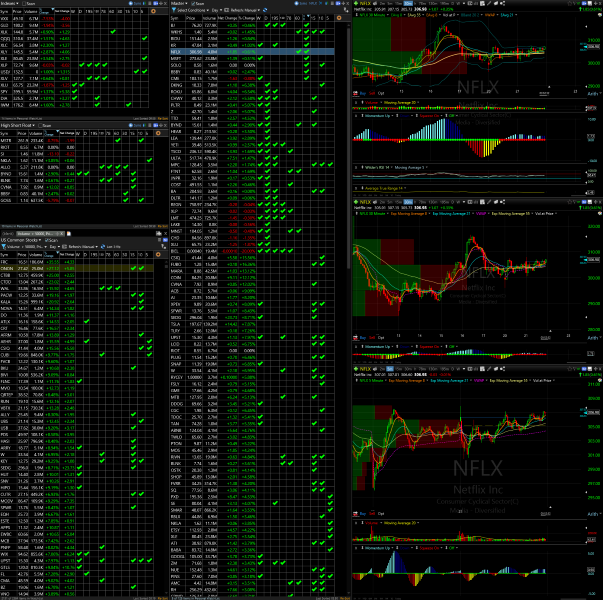
Task: Click the filter funnel icon in US Common Stocks scan
Action: [x=3, y=247]
